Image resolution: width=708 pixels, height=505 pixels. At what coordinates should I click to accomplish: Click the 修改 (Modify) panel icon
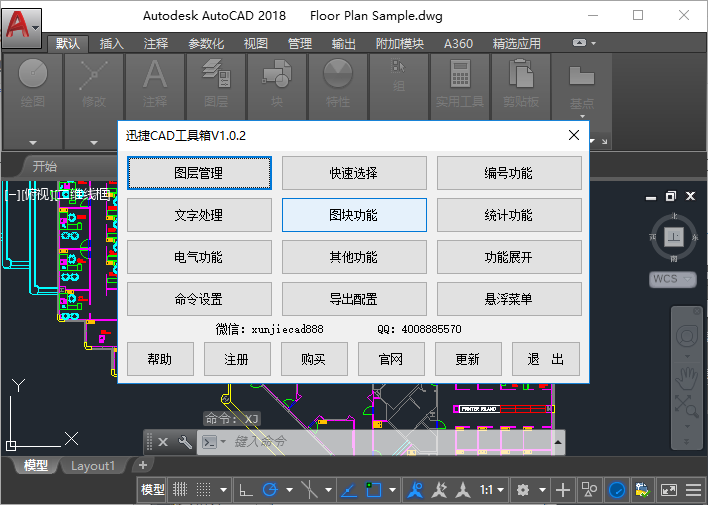click(x=93, y=74)
